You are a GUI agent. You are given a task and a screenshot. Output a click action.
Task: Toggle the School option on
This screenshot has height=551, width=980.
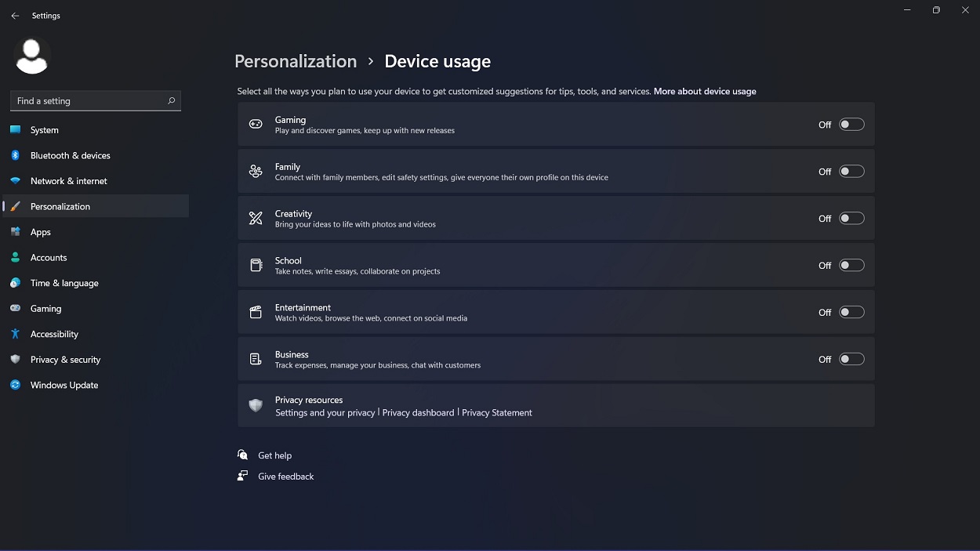[x=852, y=265]
